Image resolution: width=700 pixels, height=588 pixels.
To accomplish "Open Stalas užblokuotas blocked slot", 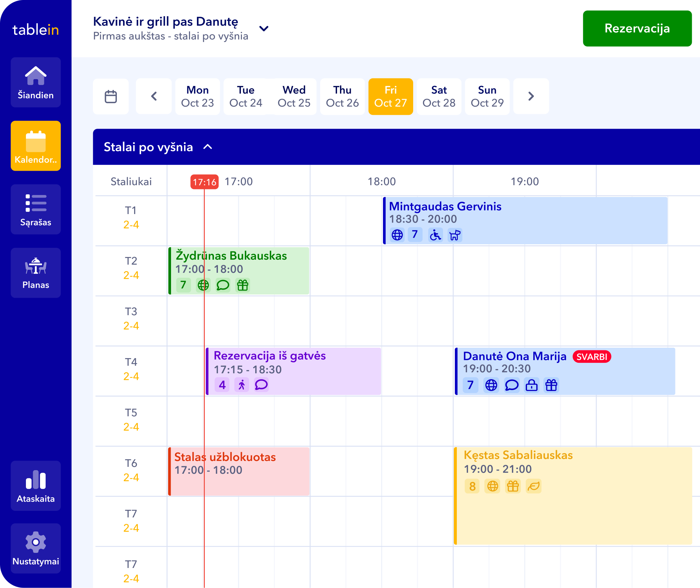I will tap(239, 471).
